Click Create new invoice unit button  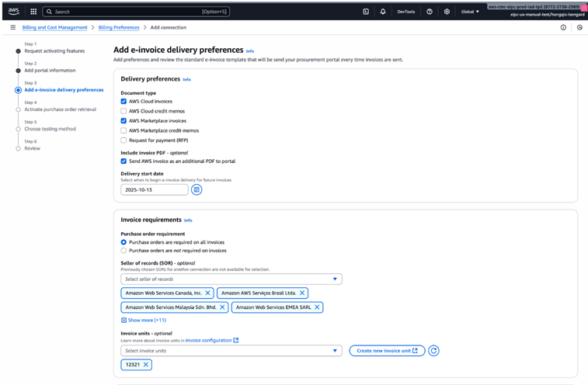tap(386, 351)
